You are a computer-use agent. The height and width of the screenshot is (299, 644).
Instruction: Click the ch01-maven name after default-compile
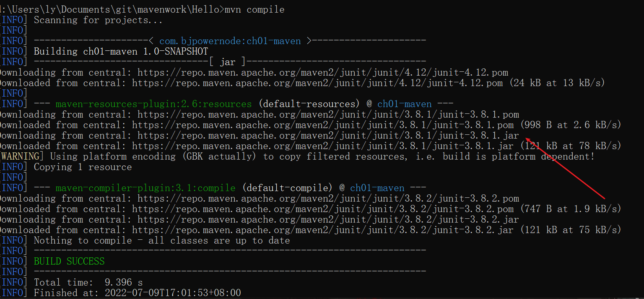377,188
